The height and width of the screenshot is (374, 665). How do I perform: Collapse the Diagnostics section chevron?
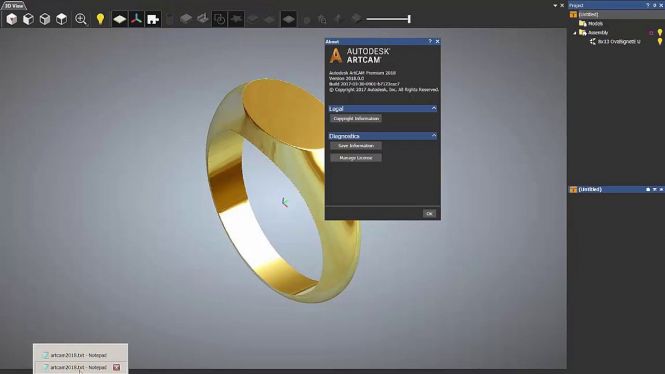[x=433, y=136]
